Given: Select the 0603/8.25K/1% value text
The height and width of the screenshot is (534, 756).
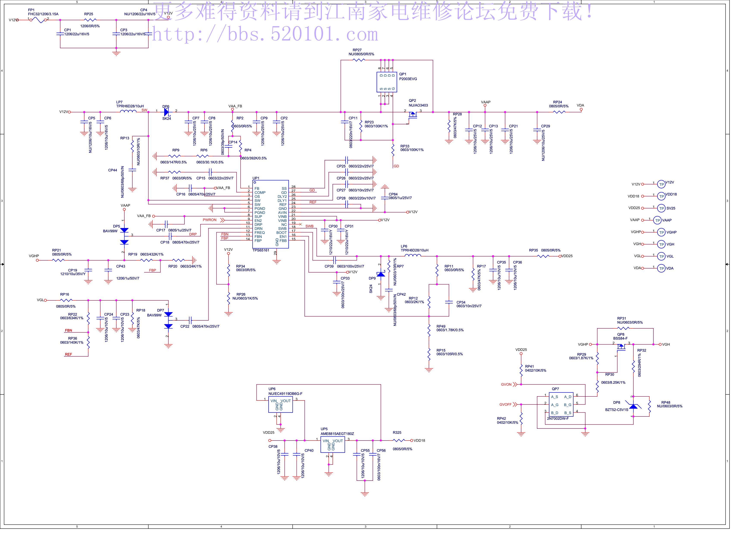Looking at the screenshot, I should pyautogui.click(x=613, y=383).
